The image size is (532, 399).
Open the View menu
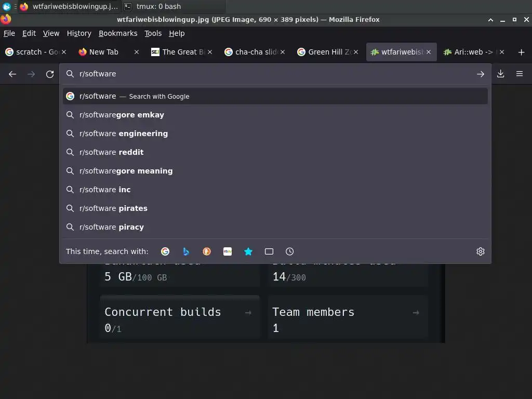click(x=51, y=33)
